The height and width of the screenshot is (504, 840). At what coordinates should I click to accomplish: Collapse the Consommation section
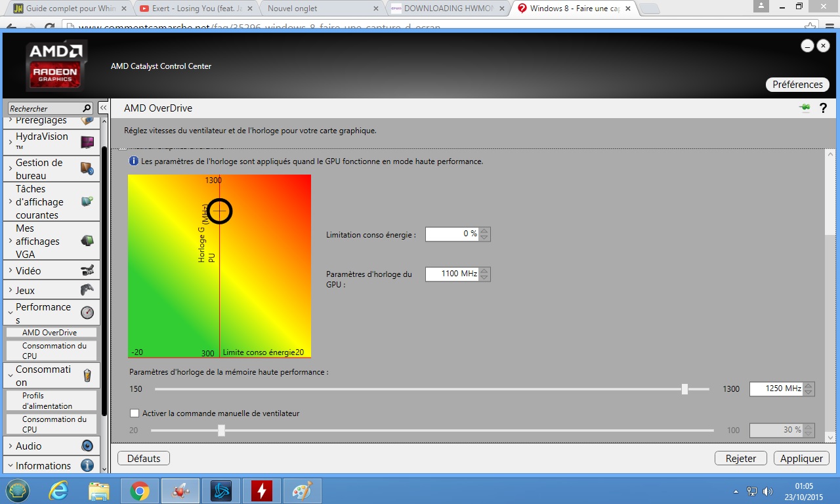pos(10,376)
